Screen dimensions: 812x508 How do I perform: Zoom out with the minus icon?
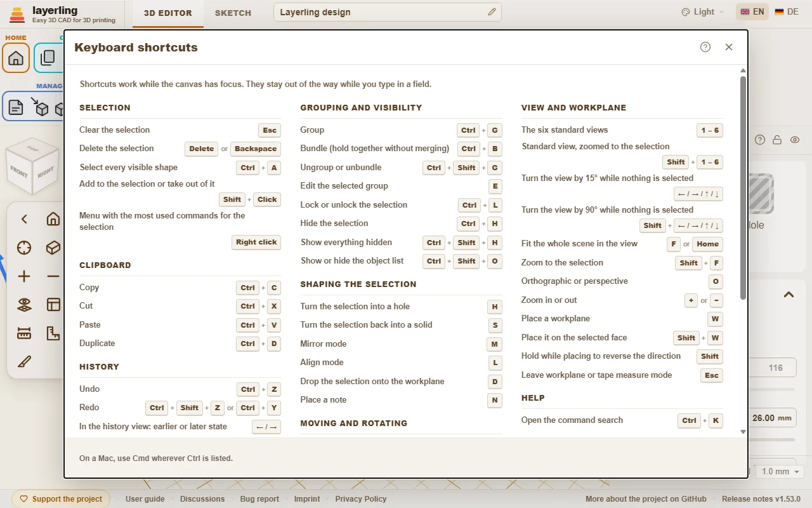click(53, 276)
